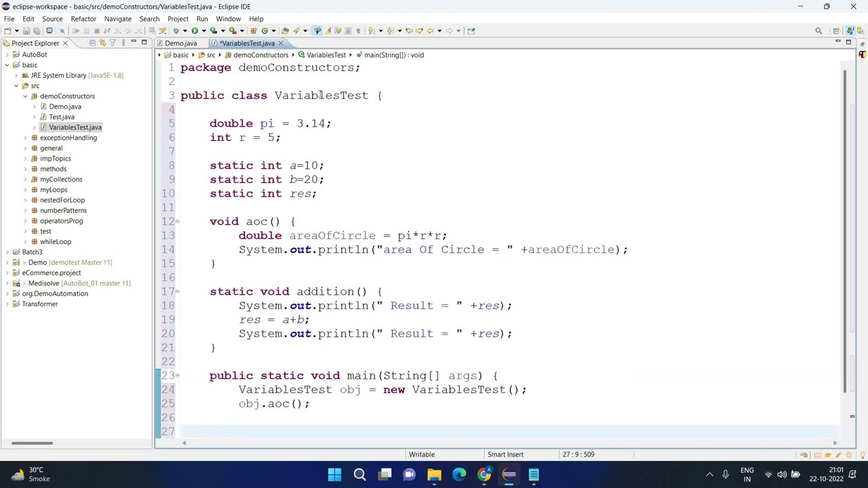This screenshot has width=868, height=488.
Task: Click the Save toolbar icon
Action: (26, 30)
